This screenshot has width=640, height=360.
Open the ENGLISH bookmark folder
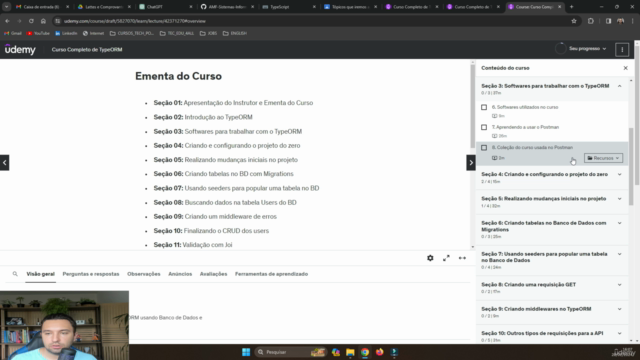click(x=235, y=33)
